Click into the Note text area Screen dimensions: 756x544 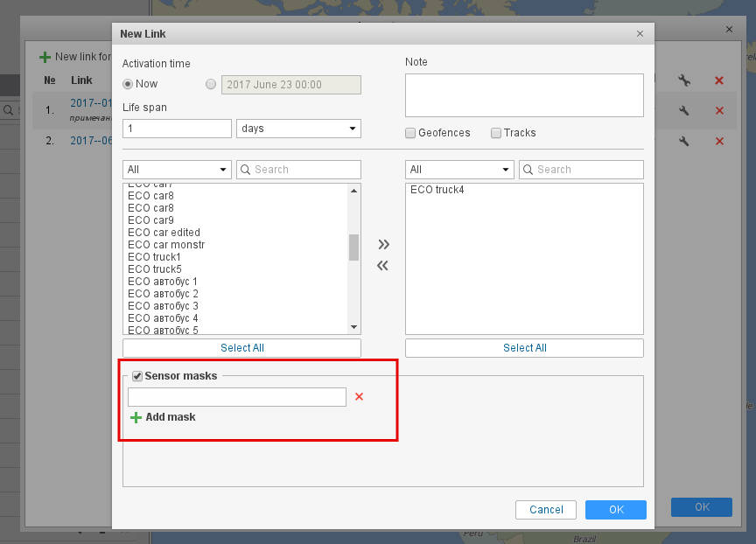pyautogui.click(x=523, y=94)
